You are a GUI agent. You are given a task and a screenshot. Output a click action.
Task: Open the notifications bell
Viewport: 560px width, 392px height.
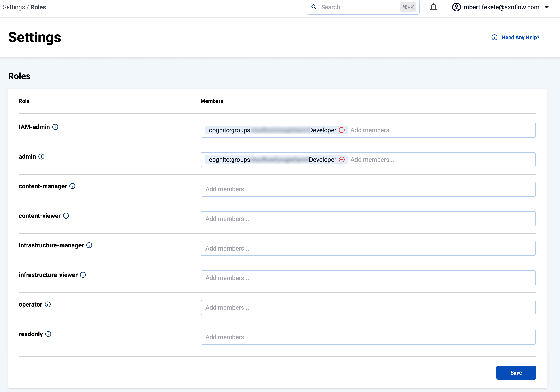point(433,7)
